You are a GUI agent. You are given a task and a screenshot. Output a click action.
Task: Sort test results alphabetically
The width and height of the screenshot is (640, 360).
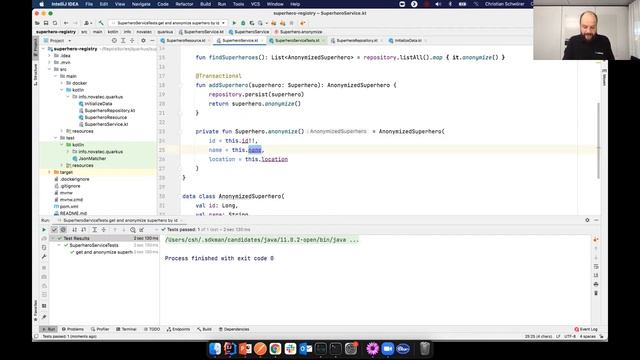pyautogui.click(x=75, y=230)
